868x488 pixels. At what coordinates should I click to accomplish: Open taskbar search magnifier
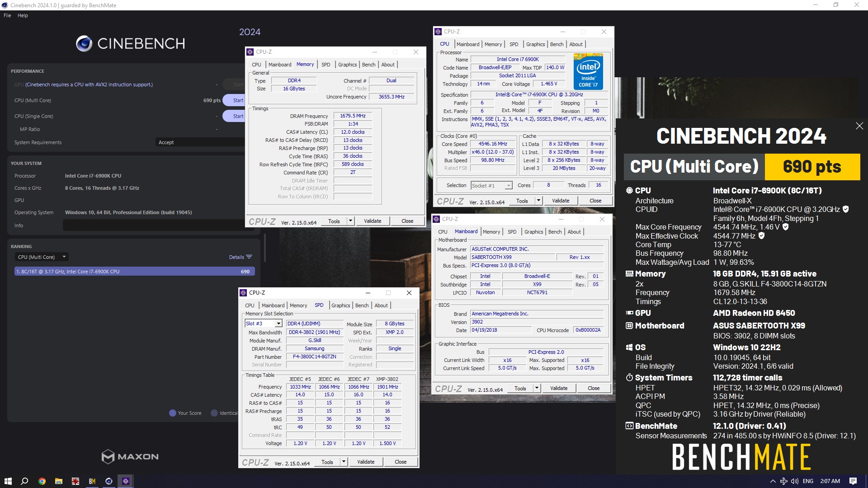[25, 481]
